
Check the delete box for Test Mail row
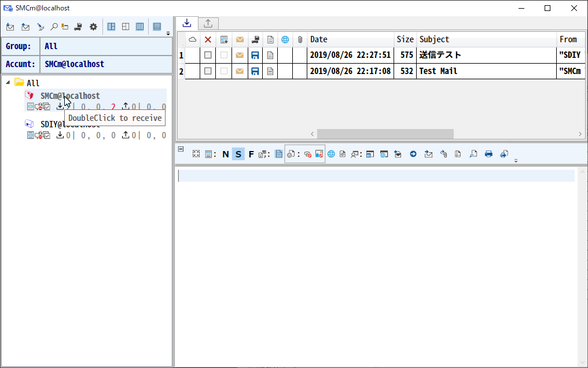[208, 71]
